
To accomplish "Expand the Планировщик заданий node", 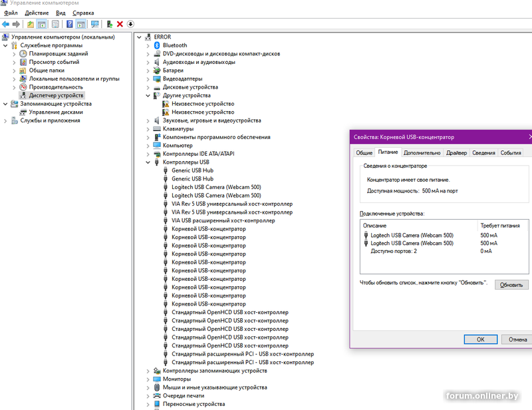I will 14,54.
